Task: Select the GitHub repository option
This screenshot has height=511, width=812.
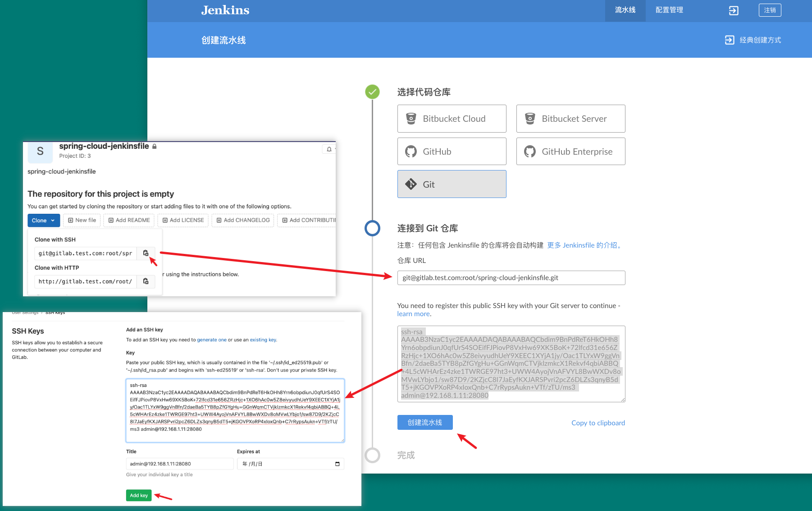Action: click(x=452, y=152)
